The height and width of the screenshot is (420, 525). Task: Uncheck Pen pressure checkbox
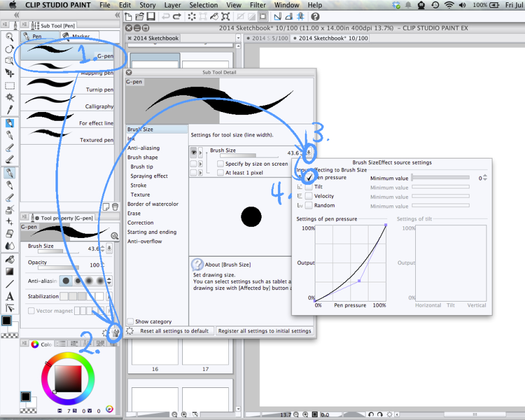309,177
